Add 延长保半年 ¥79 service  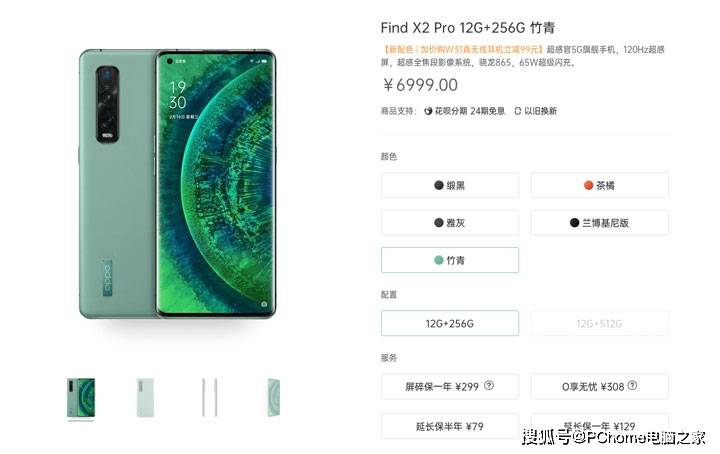pos(450,426)
